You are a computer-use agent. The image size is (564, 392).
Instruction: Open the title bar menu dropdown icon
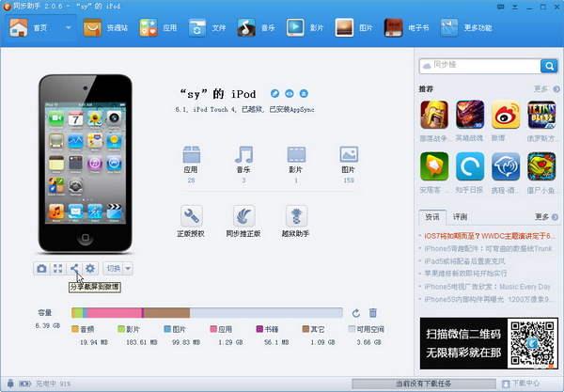[515, 7]
